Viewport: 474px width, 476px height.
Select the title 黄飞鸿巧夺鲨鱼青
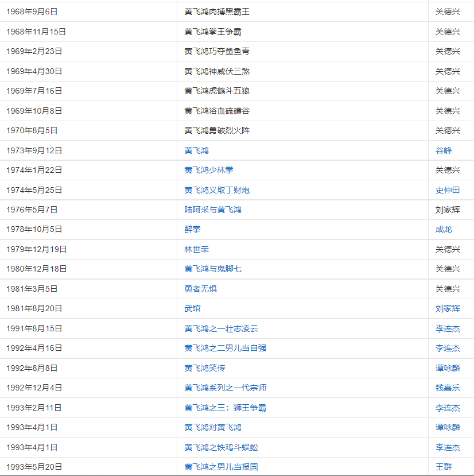point(217,51)
